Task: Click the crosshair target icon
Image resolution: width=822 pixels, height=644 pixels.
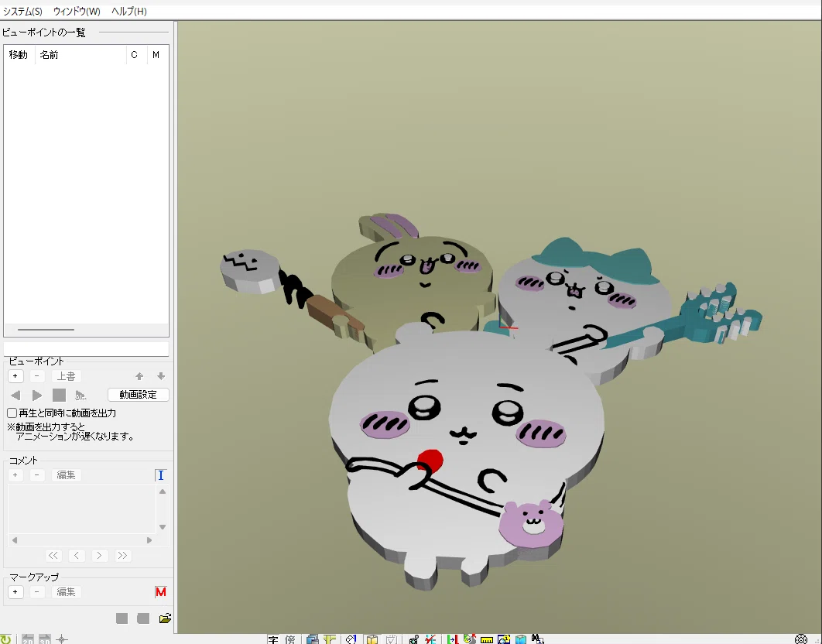Action: tap(62, 639)
